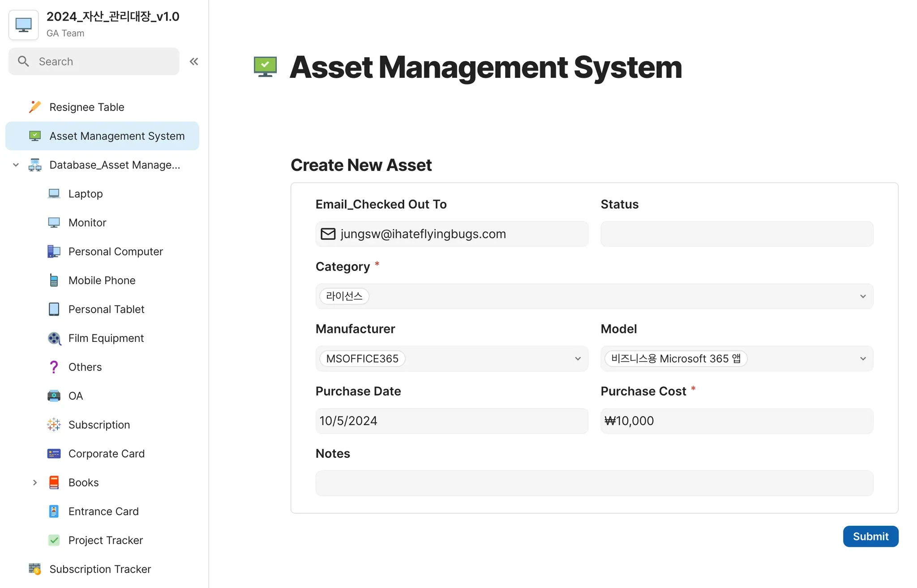Collapse the Database_Asset Manage tree
917x588 pixels.
tap(16, 165)
